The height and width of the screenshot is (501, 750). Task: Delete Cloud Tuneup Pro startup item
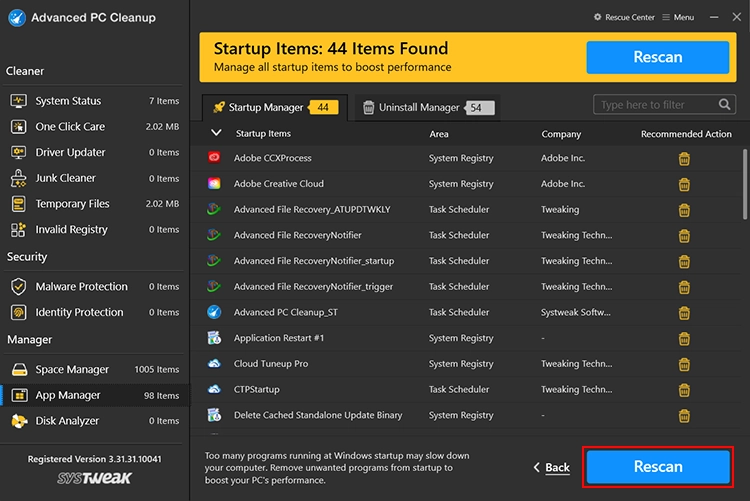coord(684,364)
